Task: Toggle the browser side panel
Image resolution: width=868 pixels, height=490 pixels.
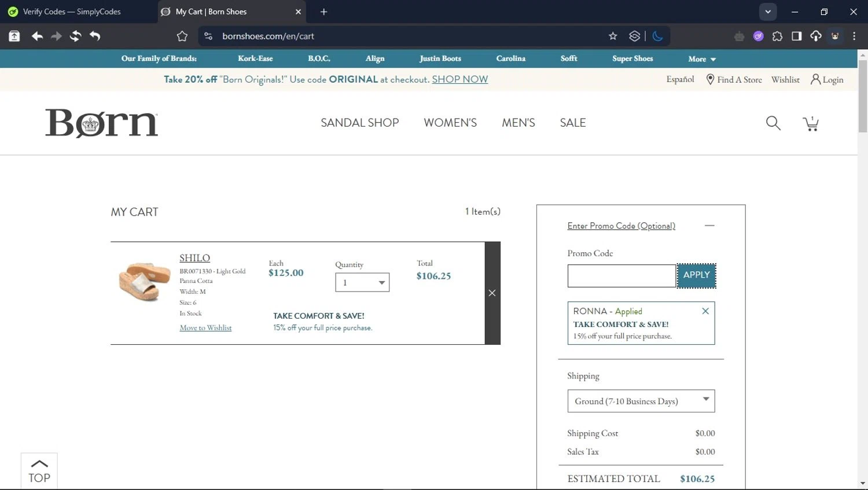Action: 796,36
